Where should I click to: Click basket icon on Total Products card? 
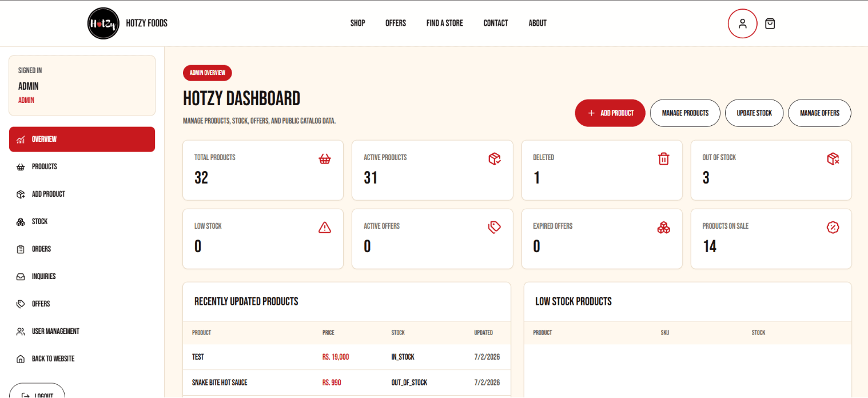(325, 159)
